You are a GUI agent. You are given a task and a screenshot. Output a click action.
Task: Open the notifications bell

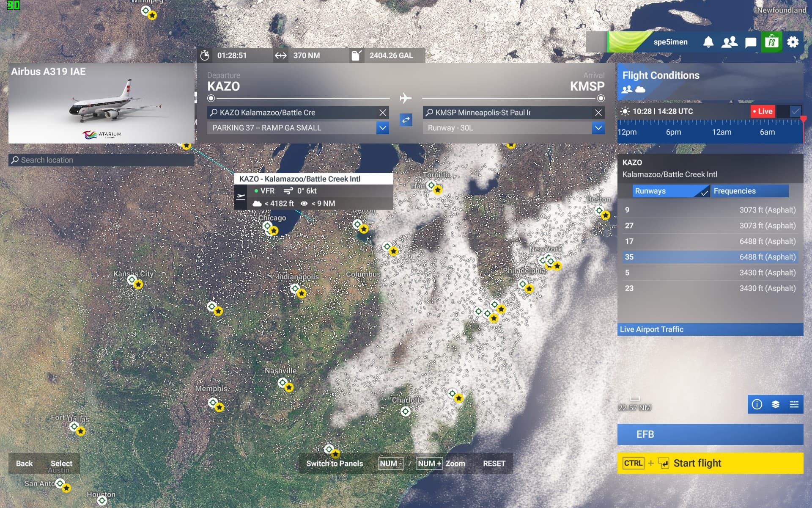[708, 42]
